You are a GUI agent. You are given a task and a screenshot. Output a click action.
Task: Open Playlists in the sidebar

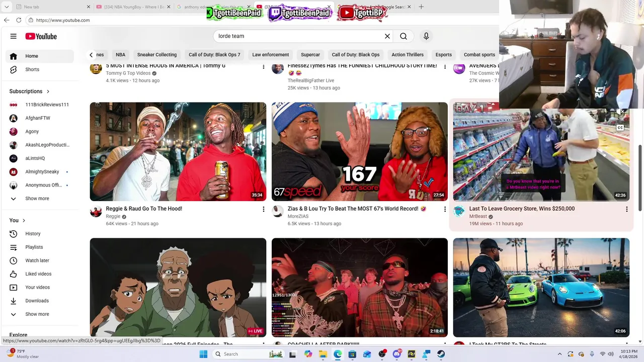pos(39,247)
